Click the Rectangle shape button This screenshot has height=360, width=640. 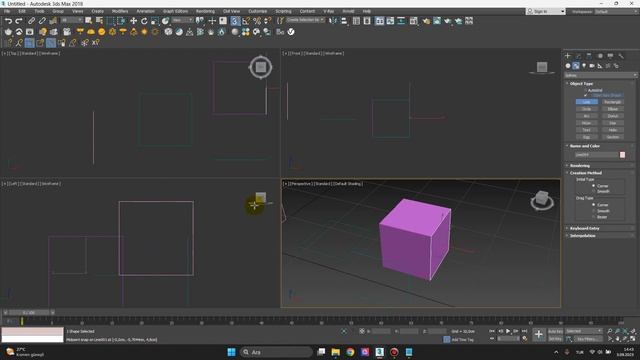pyautogui.click(x=613, y=102)
